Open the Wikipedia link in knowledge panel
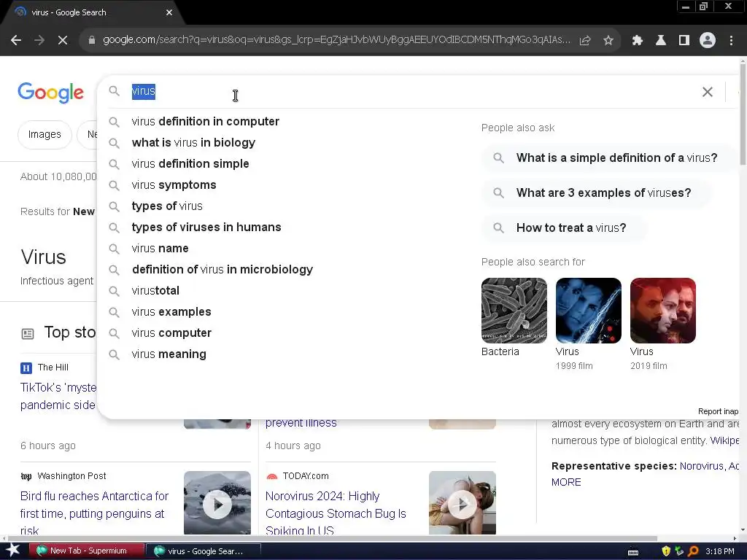 click(724, 440)
